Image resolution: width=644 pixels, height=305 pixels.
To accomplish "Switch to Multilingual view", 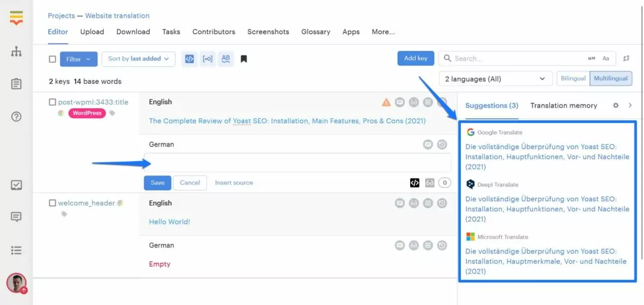I will [611, 79].
